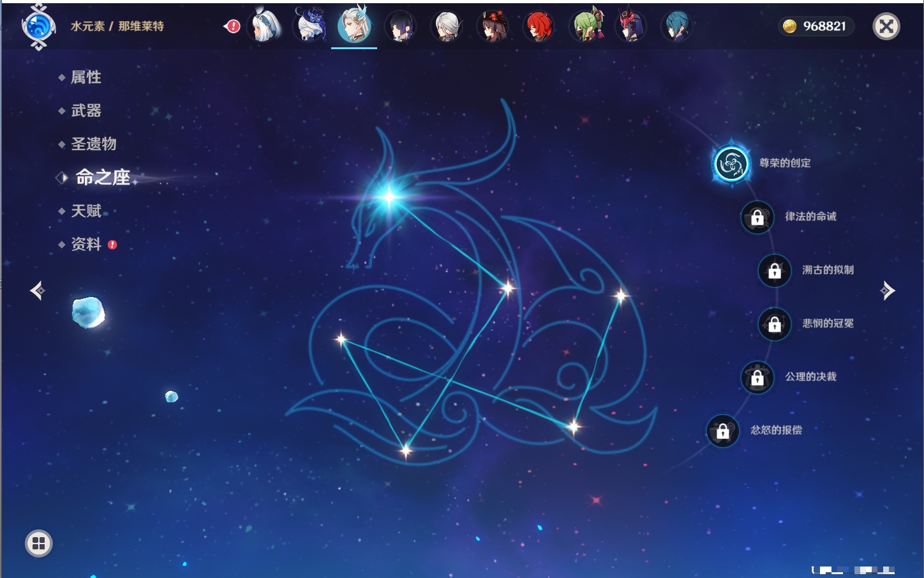Image resolution: width=924 pixels, height=578 pixels.
Task: Open the 属性 attributes tab
Action: coord(86,77)
